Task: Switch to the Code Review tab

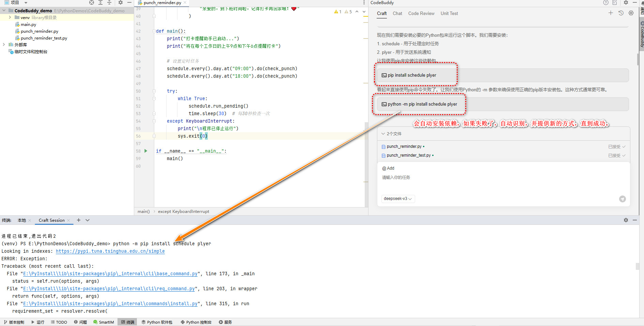Action: click(x=421, y=13)
